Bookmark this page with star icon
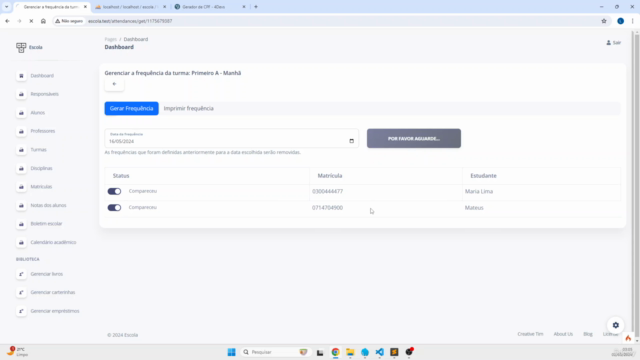Viewport: 640px width, 360px height. click(x=604, y=21)
